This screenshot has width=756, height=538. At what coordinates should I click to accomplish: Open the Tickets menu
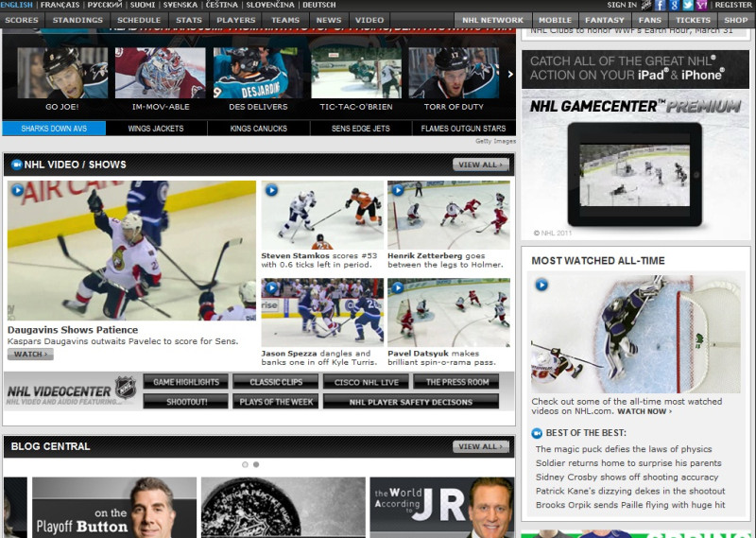click(693, 20)
